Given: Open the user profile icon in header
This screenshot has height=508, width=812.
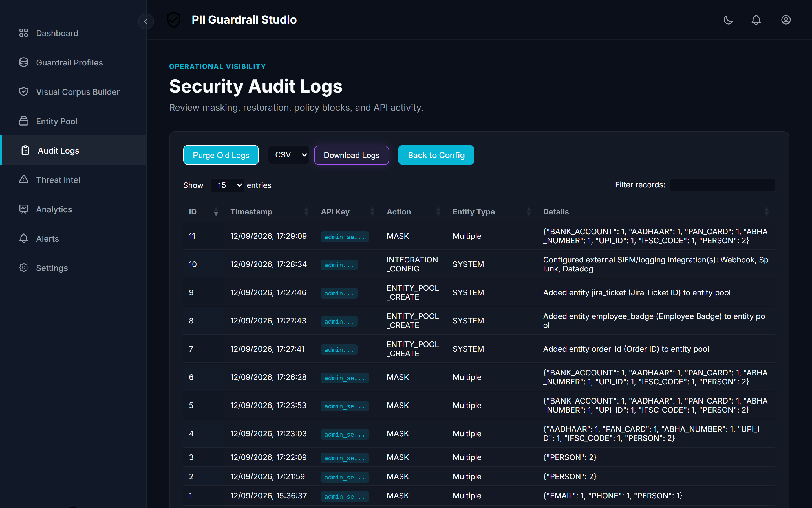Looking at the screenshot, I should (786, 20).
